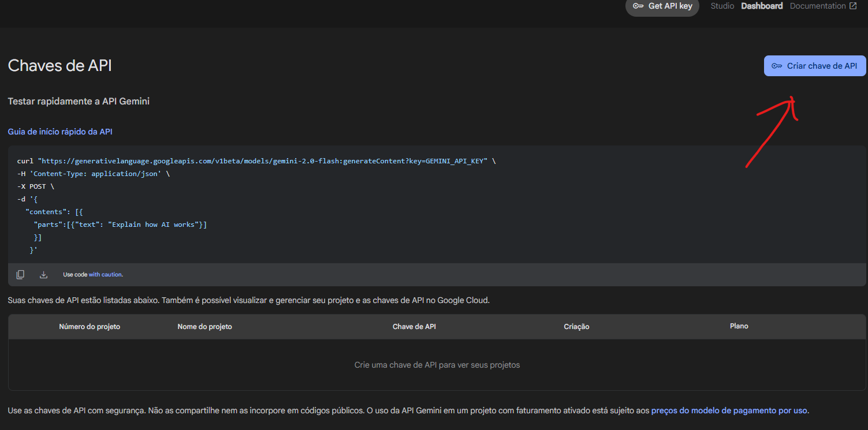This screenshot has width=868, height=430.
Task: Click the Get API key button
Action: click(662, 6)
